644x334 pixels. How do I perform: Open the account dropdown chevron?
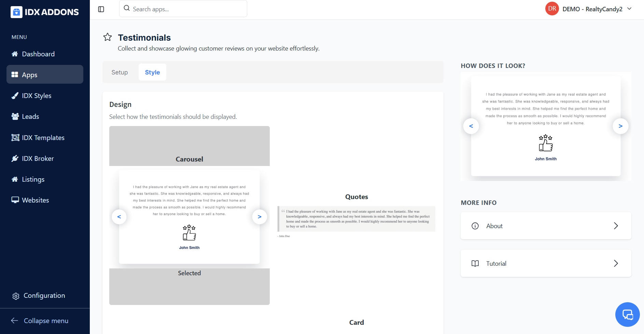(629, 9)
